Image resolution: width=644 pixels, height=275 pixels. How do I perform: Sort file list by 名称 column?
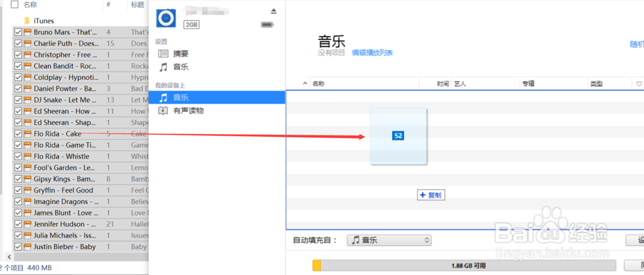point(30,5)
